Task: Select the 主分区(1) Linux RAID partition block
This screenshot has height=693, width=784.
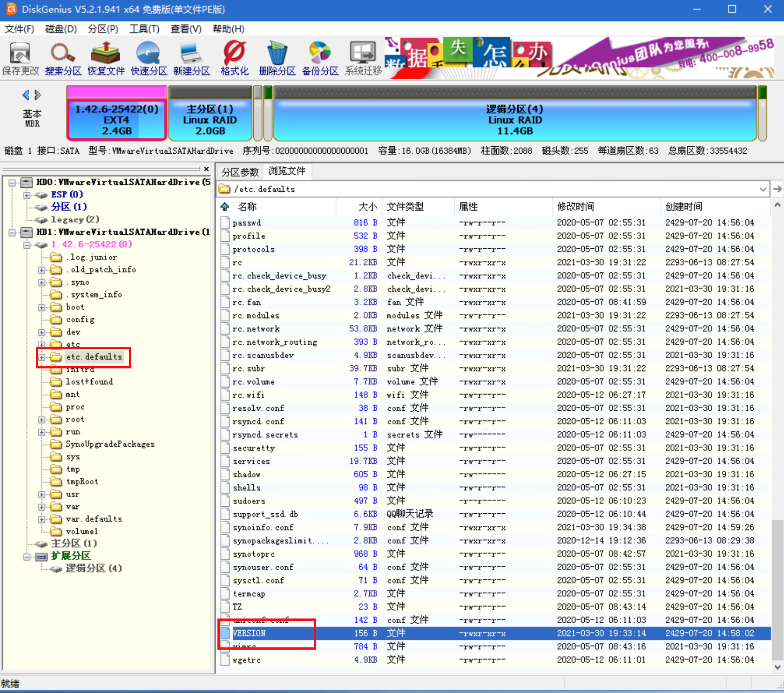Action: click(210, 113)
